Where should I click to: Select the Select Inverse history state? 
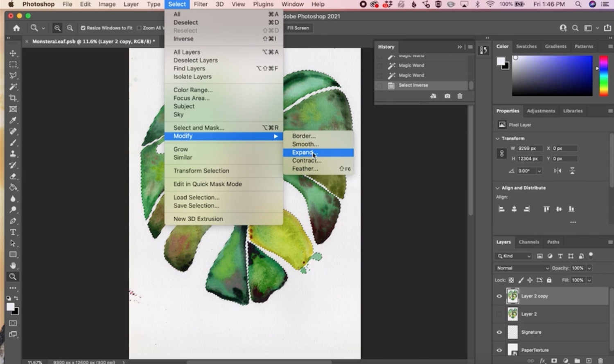pos(413,85)
